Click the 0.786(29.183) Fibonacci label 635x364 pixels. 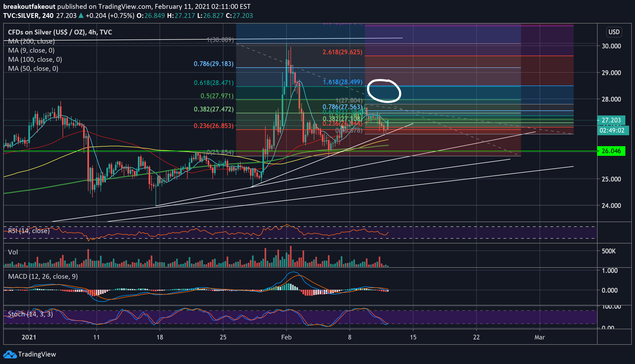tap(214, 64)
